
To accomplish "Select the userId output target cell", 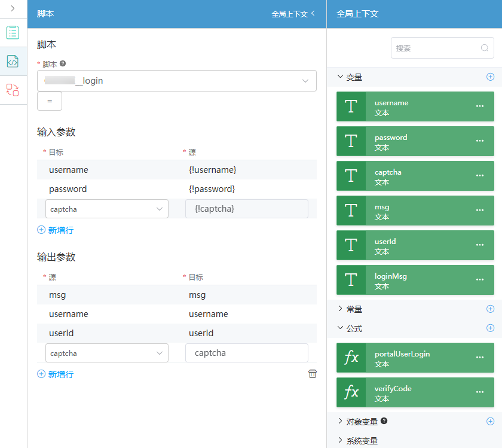I will pyautogui.click(x=247, y=333).
